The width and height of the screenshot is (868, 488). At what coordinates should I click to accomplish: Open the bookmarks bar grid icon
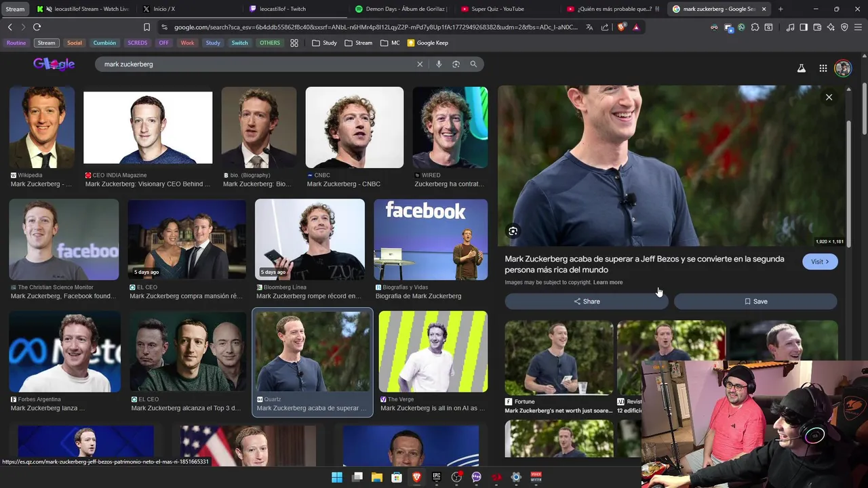(x=294, y=43)
